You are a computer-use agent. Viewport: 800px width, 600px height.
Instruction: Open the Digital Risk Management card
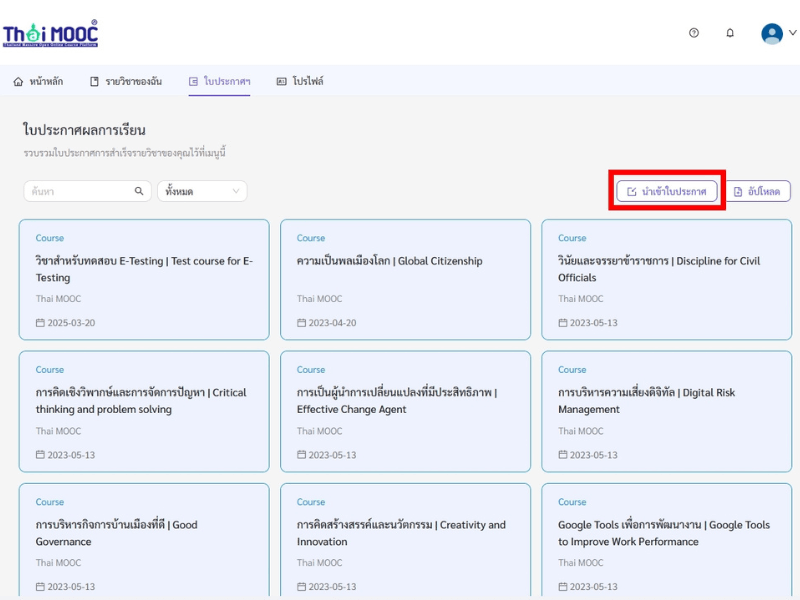point(666,411)
